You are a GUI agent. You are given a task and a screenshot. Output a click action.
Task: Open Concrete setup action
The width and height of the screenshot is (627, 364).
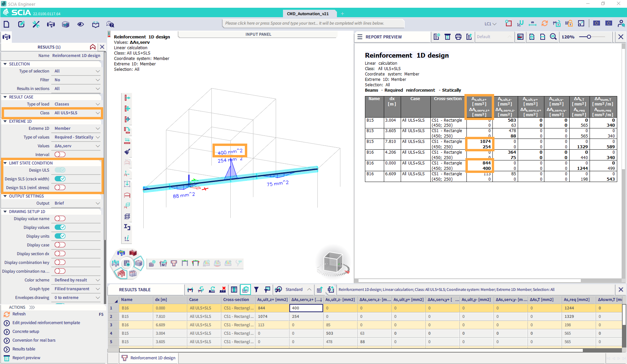pyautogui.click(x=26, y=331)
